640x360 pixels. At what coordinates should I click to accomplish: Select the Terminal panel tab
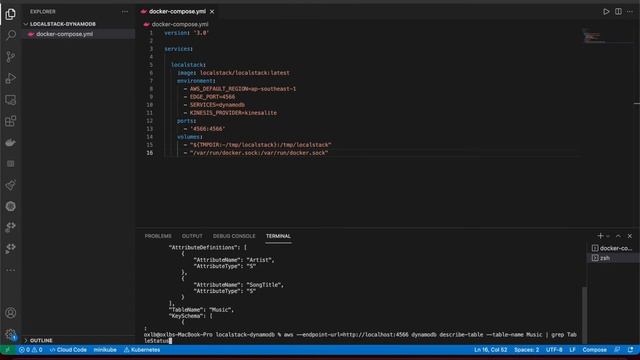pos(278,236)
